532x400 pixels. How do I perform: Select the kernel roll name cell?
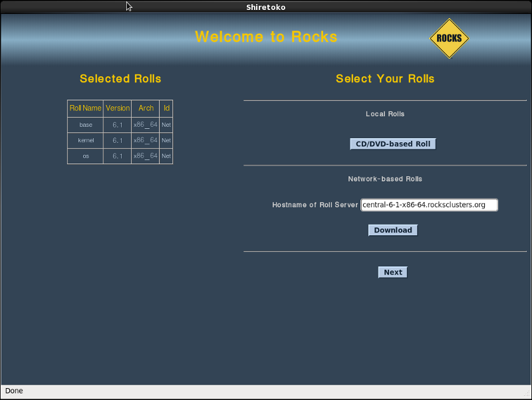click(85, 140)
